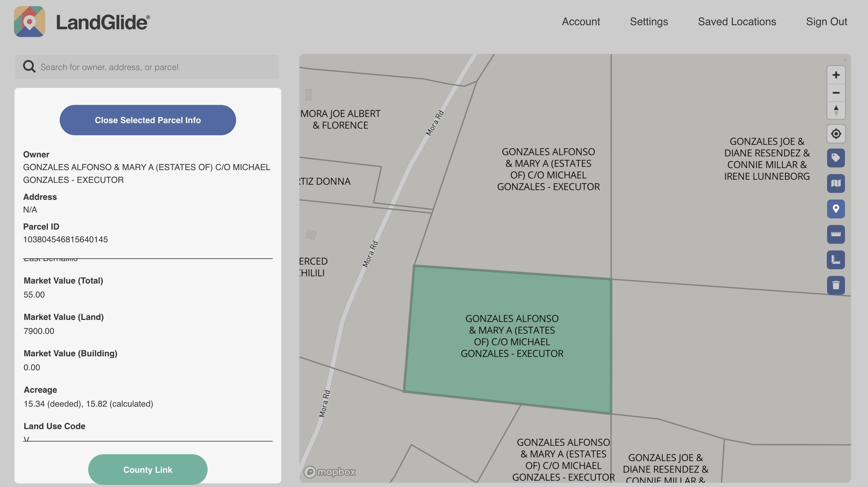Click the measurement/ruler icon
This screenshot has width=868, height=487.
tap(836, 234)
